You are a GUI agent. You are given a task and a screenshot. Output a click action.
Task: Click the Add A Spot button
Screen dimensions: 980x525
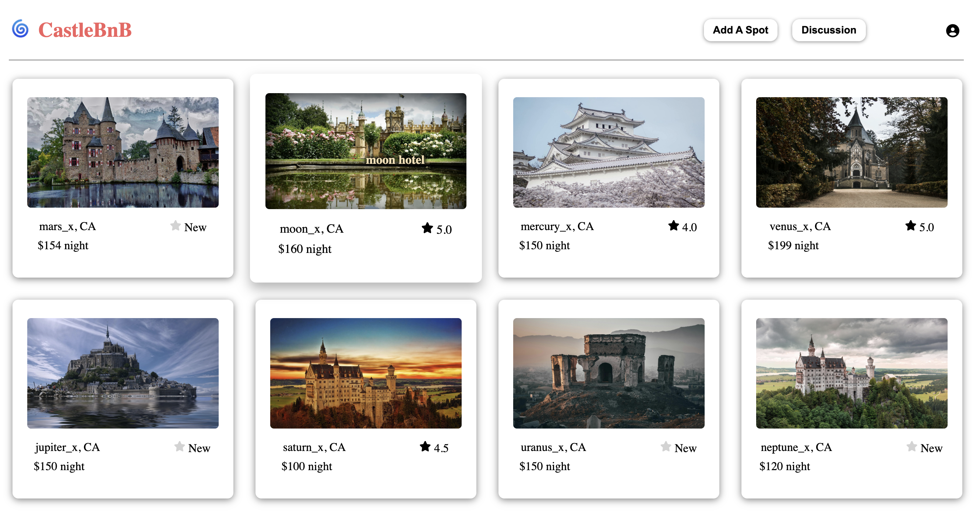pyautogui.click(x=740, y=30)
